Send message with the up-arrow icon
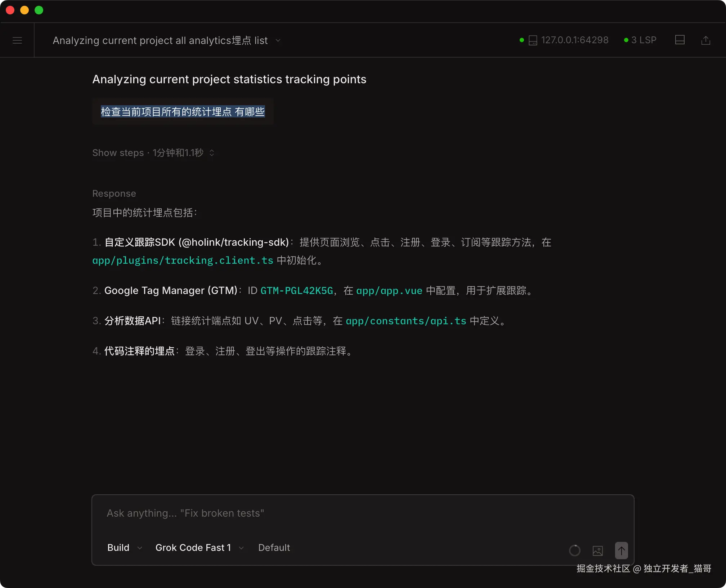Screen dimensions: 726x588 [621, 551]
